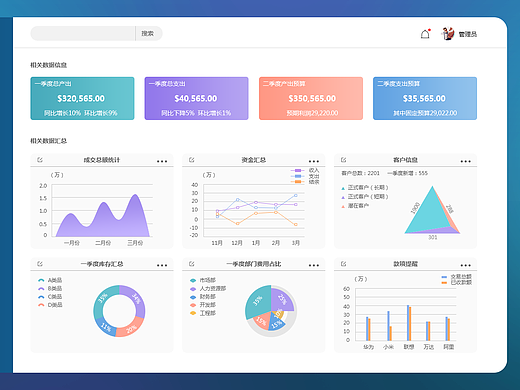Toggle B类品 legend entry
Viewport: 520px width, 390px height.
click(x=50, y=288)
